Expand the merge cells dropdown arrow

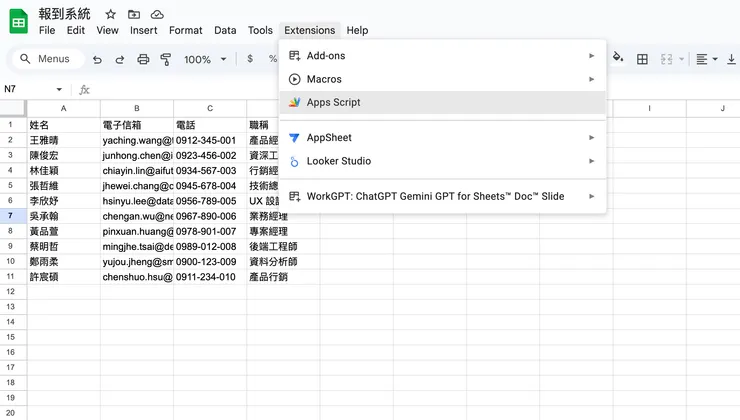[x=681, y=59]
